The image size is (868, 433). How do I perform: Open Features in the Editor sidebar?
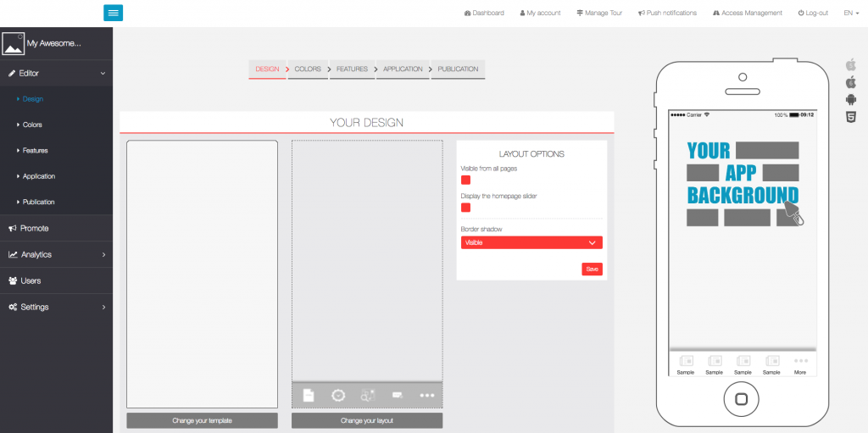click(36, 151)
